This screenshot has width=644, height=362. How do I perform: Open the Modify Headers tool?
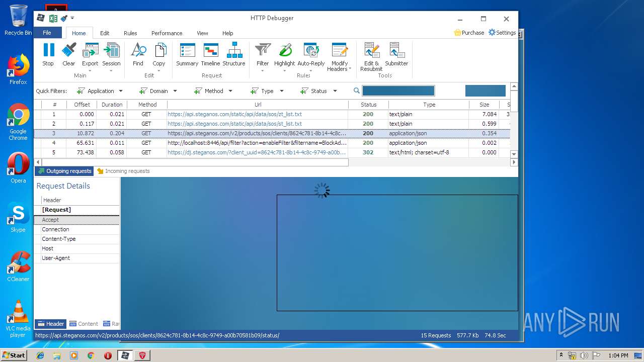pyautogui.click(x=340, y=58)
